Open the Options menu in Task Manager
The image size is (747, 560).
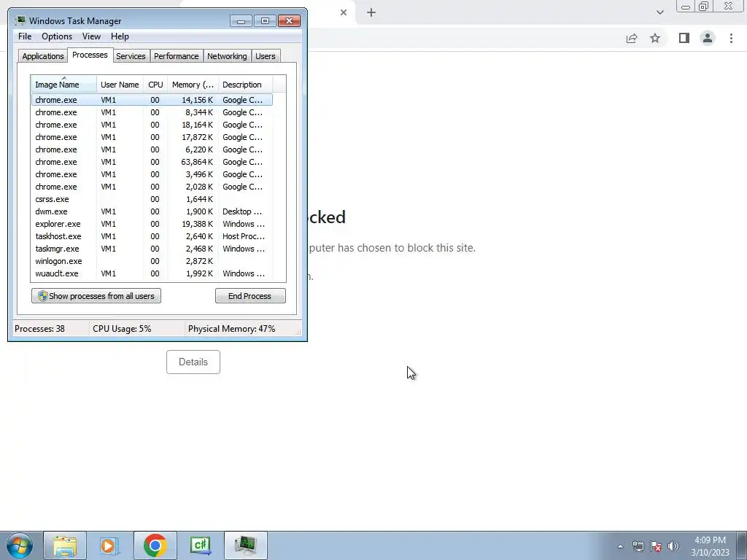(57, 36)
